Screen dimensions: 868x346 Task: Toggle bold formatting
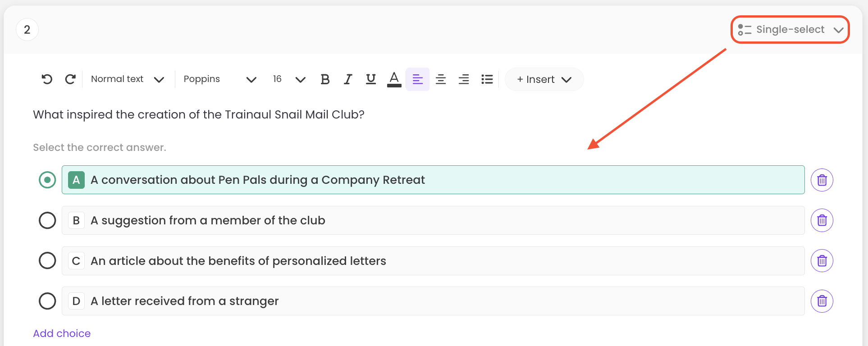(325, 79)
